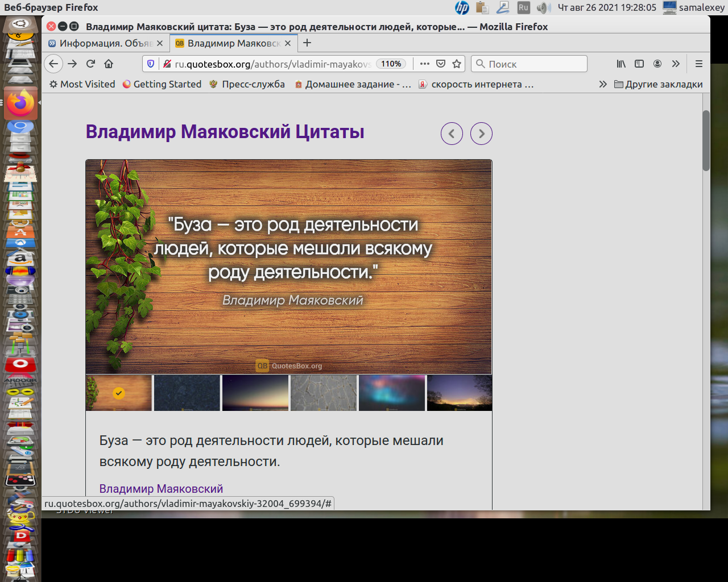
Task: Open the Пресс-служба bookmark
Action: coord(247,84)
